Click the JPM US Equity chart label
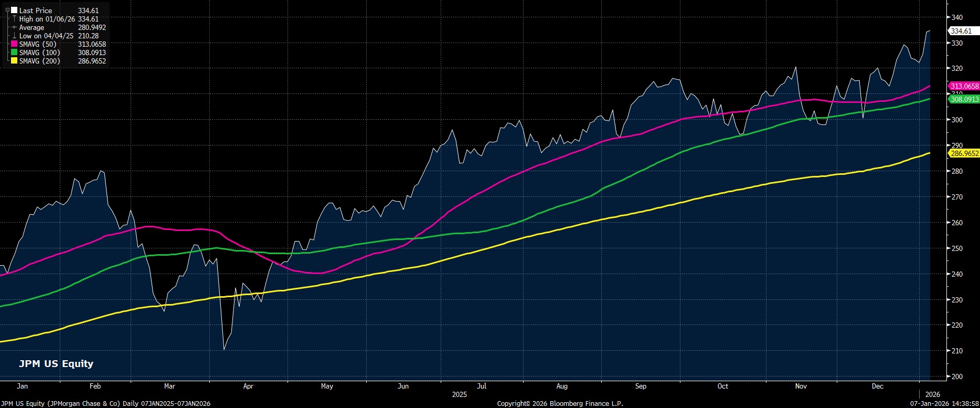The width and height of the screenshot is (980, 408). [56, 363]
